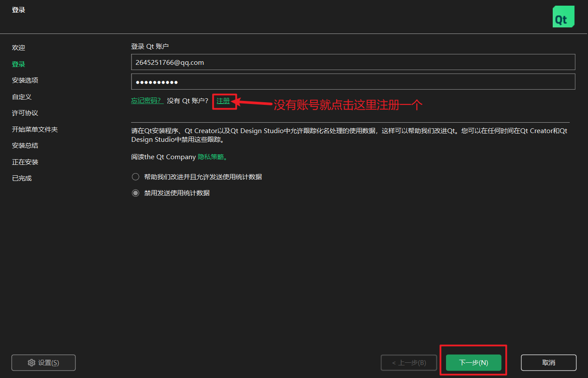588x378 pixels.
Task: Click the gear icon on 设置 button
Action: pos(31,363)
